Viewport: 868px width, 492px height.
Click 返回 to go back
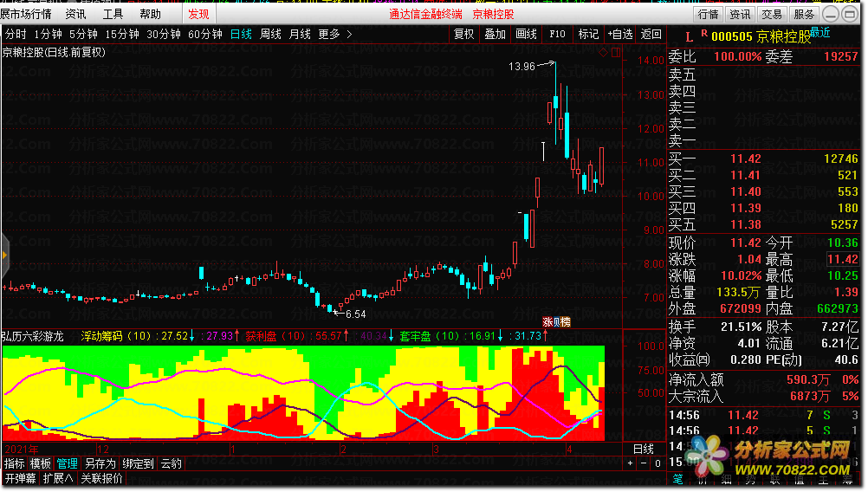coord(651,35)
